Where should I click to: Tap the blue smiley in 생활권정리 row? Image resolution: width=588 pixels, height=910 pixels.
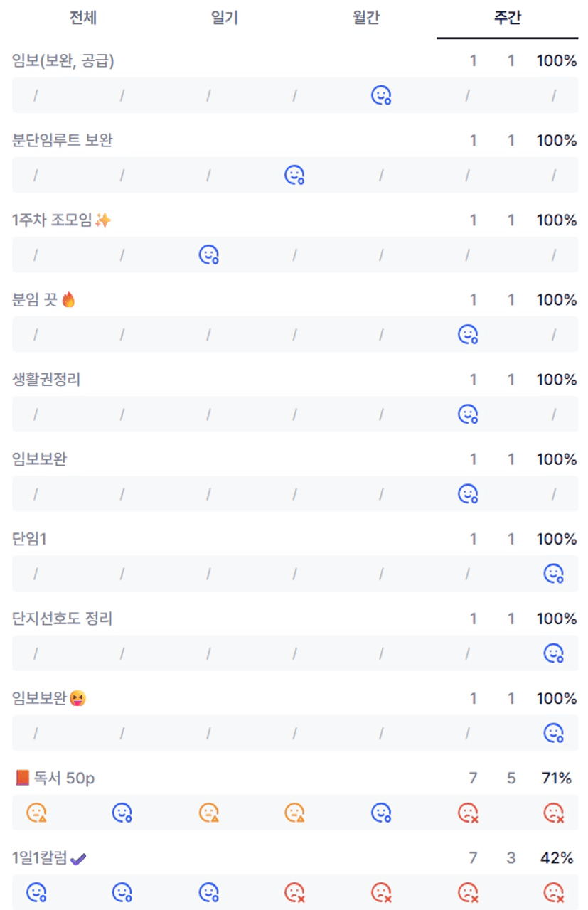[467, 414]
